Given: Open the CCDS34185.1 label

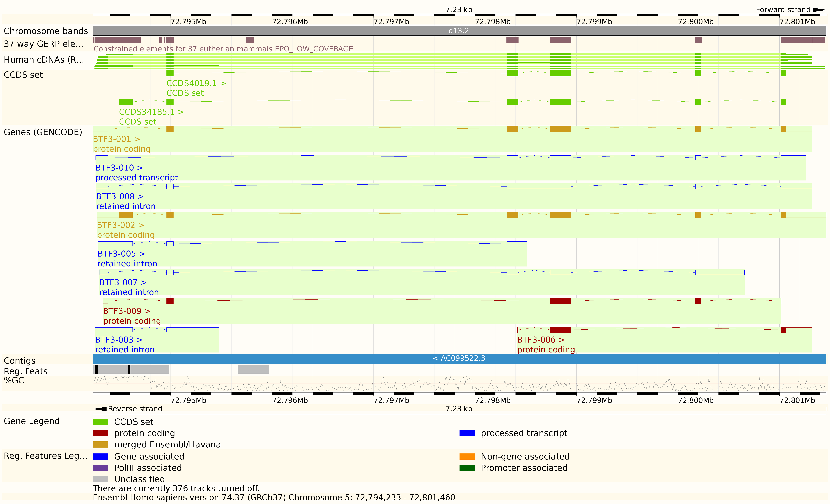Looking at the screenshot, I should [151, 112].
